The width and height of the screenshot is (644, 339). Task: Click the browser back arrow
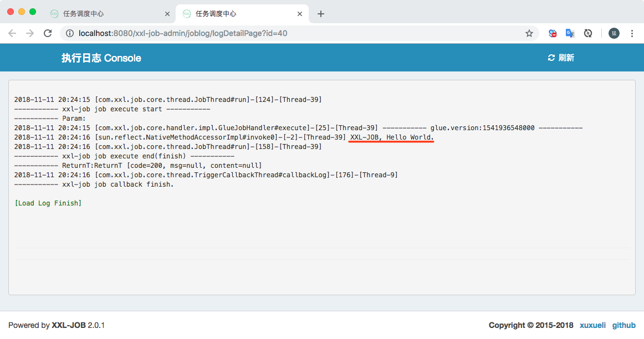tap(12, 33)
